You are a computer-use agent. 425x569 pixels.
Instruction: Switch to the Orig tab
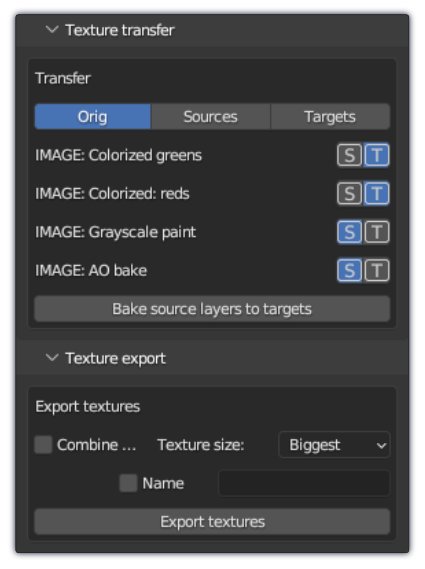[x=93, y=117]
